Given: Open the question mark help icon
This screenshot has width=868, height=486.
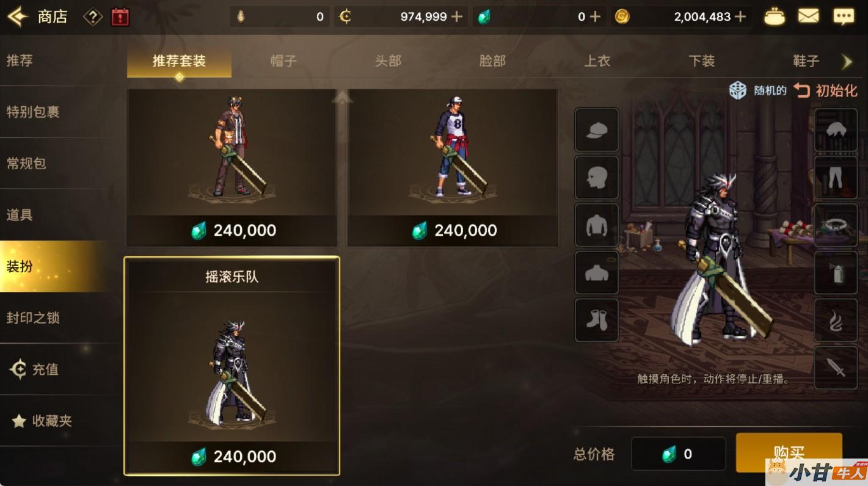Looking at the screenshot, I should pos(92,17).
